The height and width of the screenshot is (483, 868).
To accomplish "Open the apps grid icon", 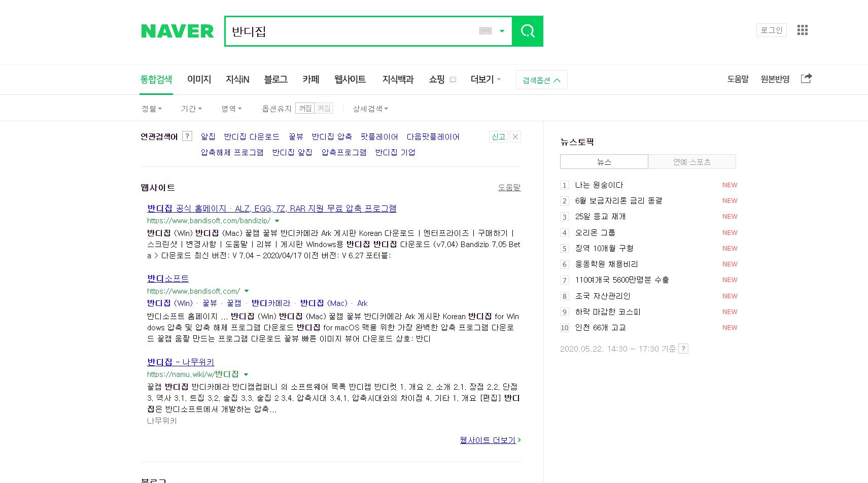I will pyautogui.click(x=802, y=30).
